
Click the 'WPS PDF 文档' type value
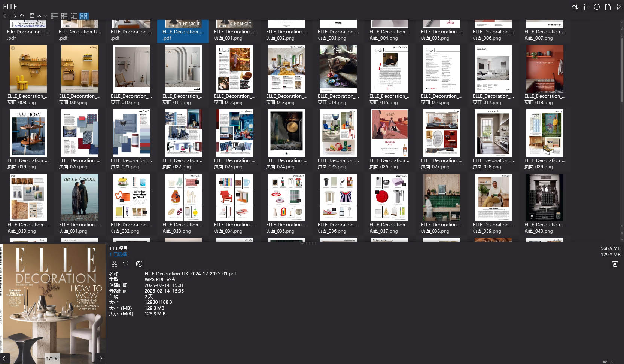tap(160, 279)
